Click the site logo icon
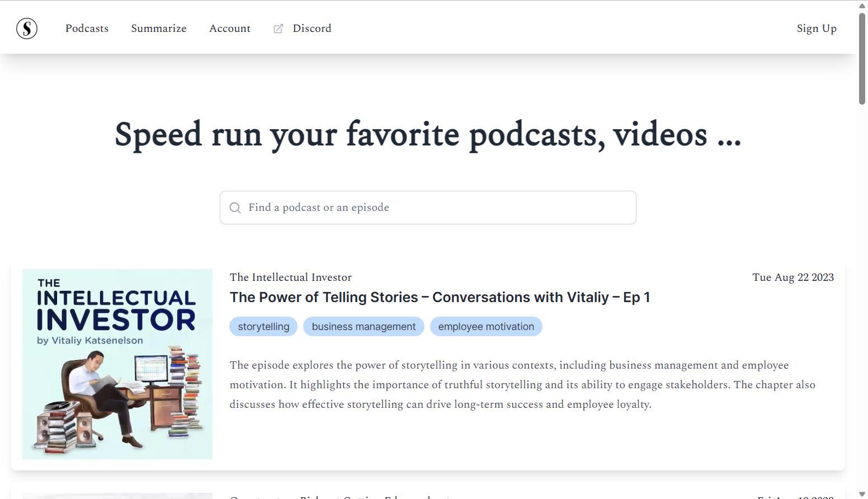The image size is (868, 499). point(26,28)
